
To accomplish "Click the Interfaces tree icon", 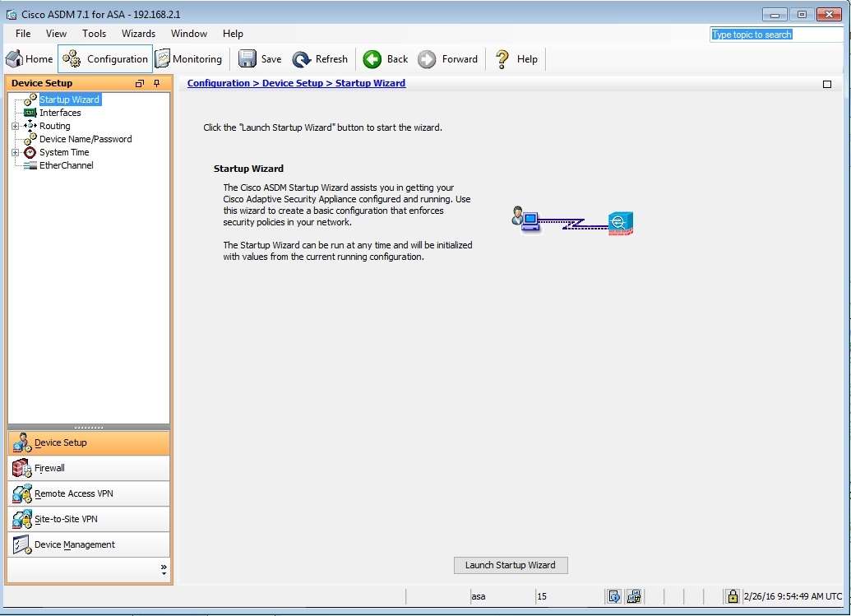I will tap(30, 113).
